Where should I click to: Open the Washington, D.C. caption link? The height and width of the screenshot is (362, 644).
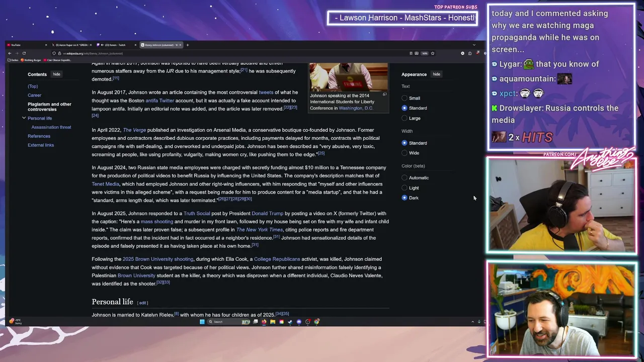click(356, 108)
